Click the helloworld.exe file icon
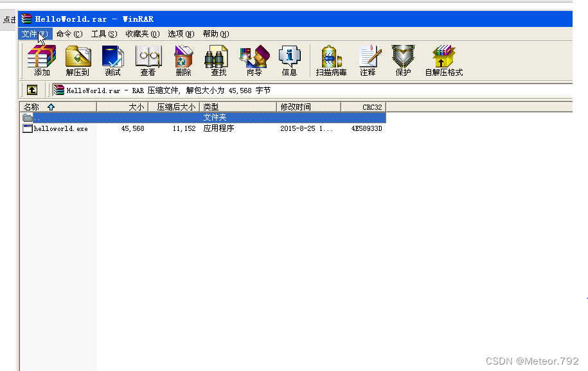This screenshot has height=371, width=588. click(28, 128)
